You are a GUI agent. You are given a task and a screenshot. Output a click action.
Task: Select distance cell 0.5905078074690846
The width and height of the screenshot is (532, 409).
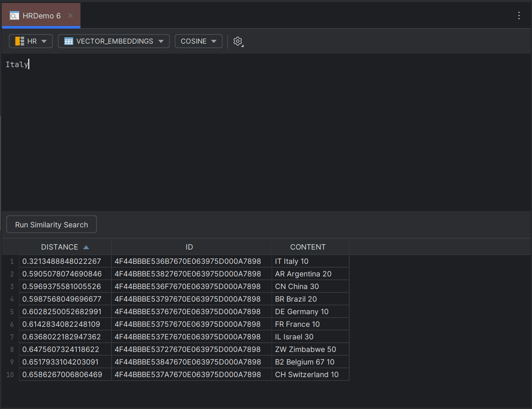[x=65, y=274]
